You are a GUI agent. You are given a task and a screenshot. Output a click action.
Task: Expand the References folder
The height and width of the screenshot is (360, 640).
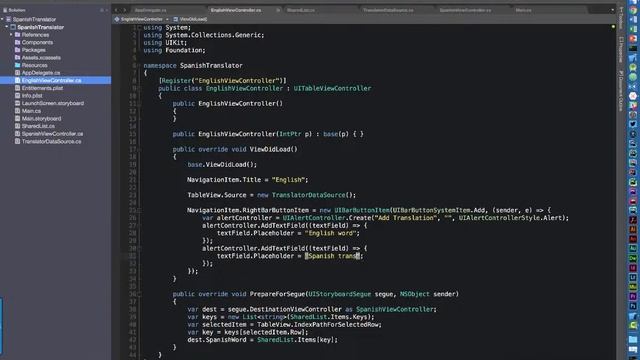11,35
